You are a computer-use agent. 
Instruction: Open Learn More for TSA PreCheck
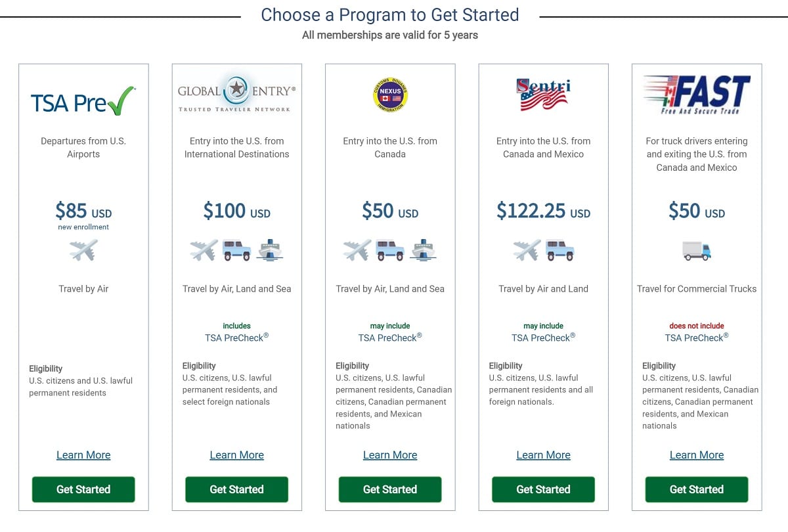(83, 454)
